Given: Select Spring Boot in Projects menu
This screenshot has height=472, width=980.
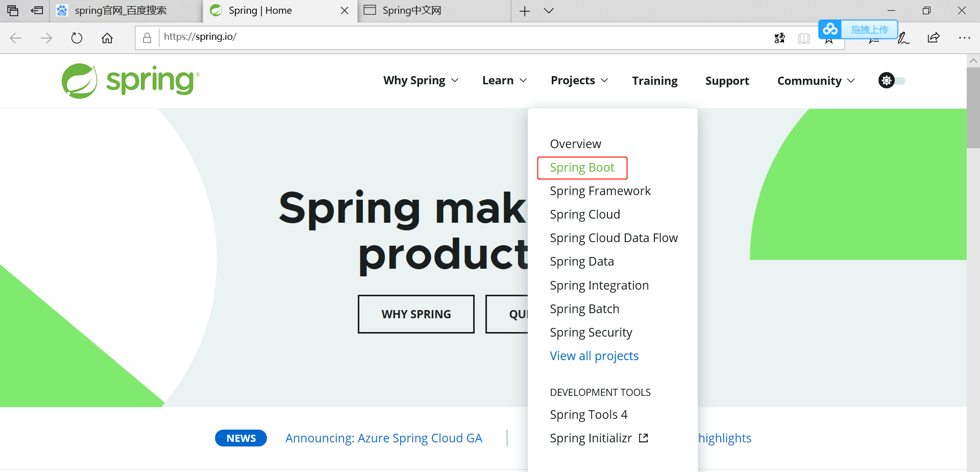Looking at the screenshot, I should pos(582,168).
